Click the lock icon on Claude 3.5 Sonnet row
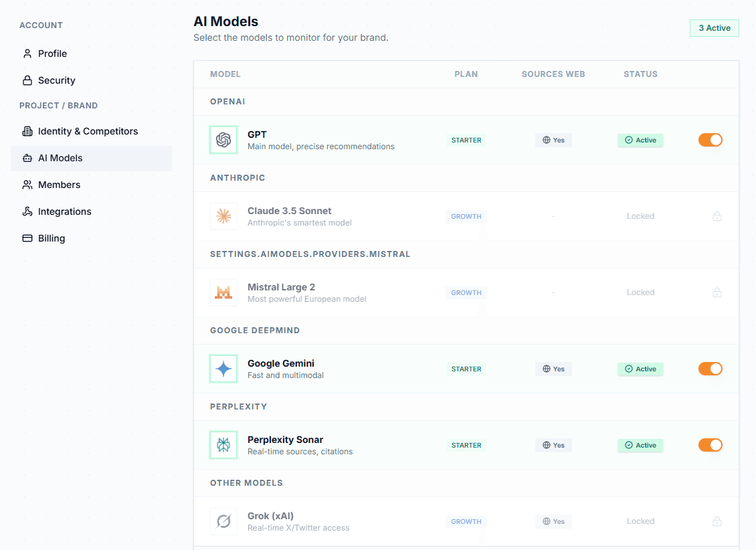756x550 pixels. (x=717, y=216)
